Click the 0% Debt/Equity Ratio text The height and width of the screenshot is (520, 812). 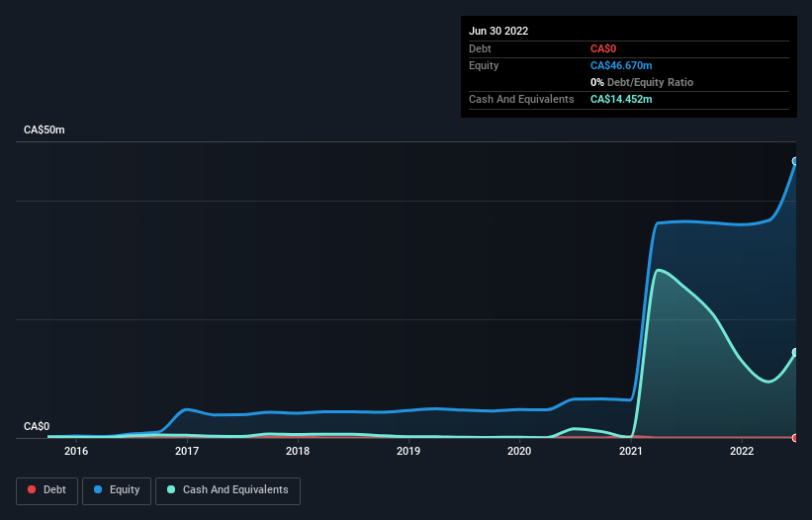(x=642, y=82)
